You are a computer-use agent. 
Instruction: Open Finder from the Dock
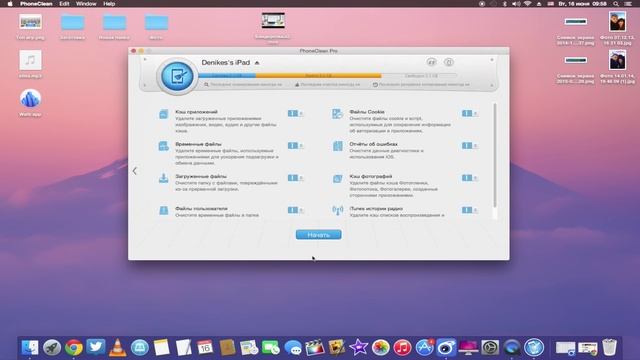click(30, 347)
